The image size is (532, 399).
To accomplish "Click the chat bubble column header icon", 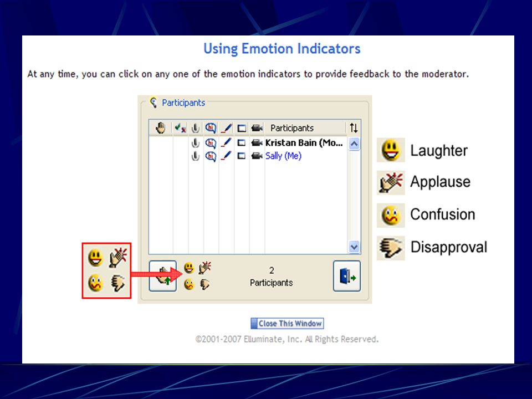I will click(x=211, y=128).
